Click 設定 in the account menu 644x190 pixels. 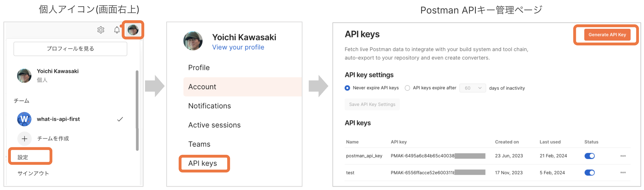(23, 157)
